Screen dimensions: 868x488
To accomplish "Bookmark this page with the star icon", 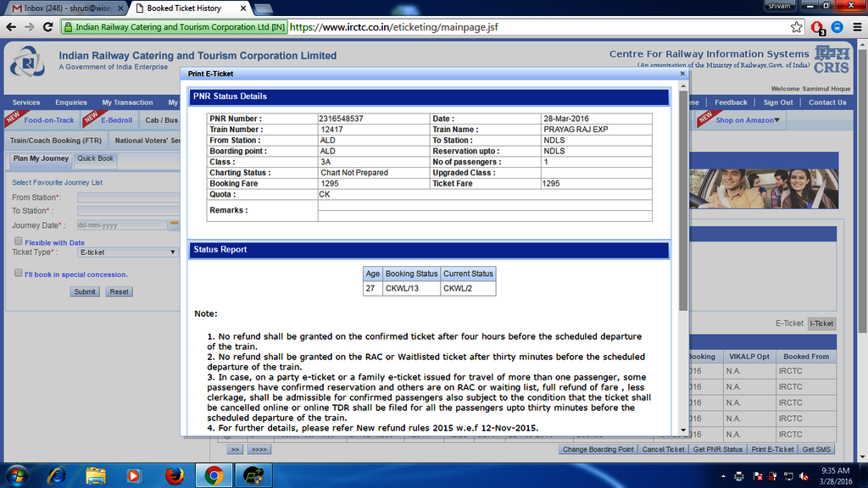I will click(x=796, y=27).
